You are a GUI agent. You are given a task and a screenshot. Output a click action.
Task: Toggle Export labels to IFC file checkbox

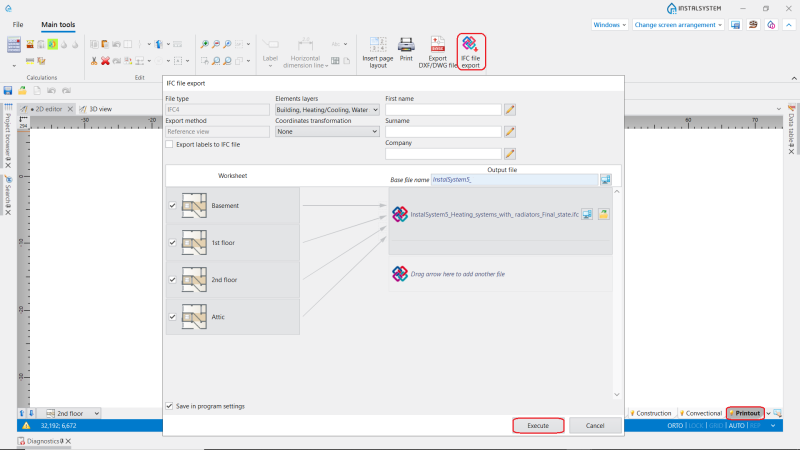pyautogui.click(x=169, y=144)
